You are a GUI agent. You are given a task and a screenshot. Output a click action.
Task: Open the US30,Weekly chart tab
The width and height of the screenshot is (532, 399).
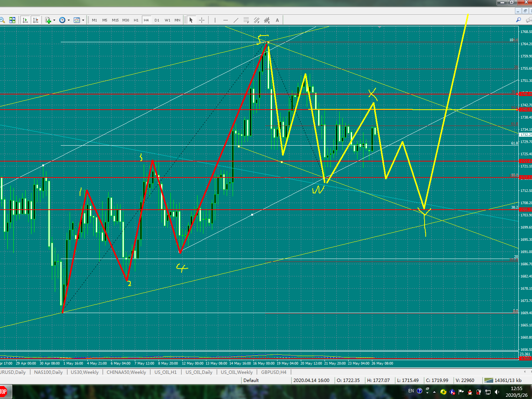point(85,372)
